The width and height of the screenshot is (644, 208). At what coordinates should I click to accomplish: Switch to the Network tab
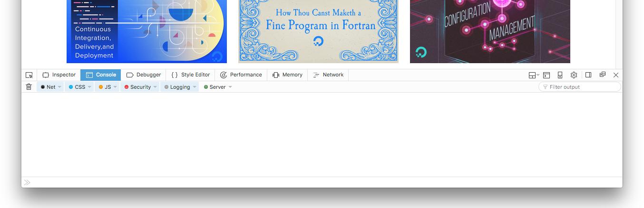tap(328, 75)
